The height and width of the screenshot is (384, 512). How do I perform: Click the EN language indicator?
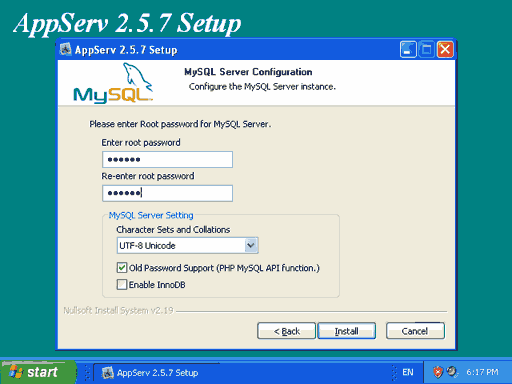click(x=408, y=372)
